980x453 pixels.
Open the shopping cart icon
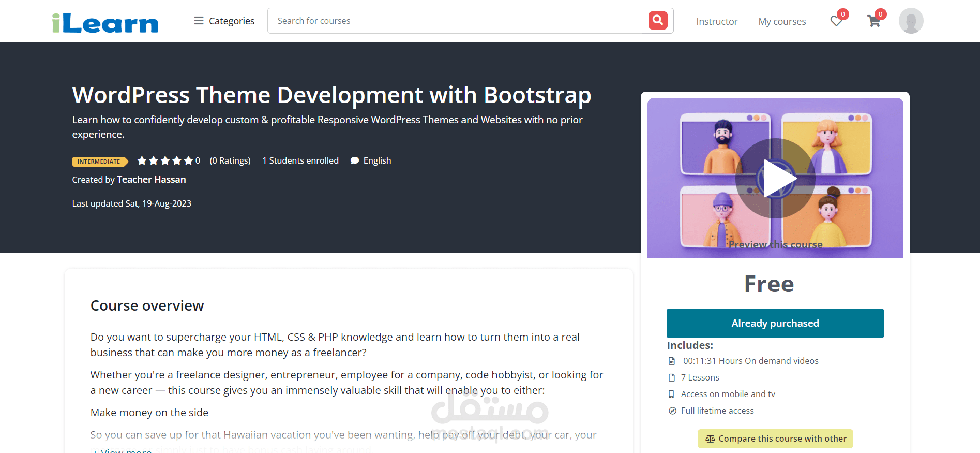tap(874, 21)
